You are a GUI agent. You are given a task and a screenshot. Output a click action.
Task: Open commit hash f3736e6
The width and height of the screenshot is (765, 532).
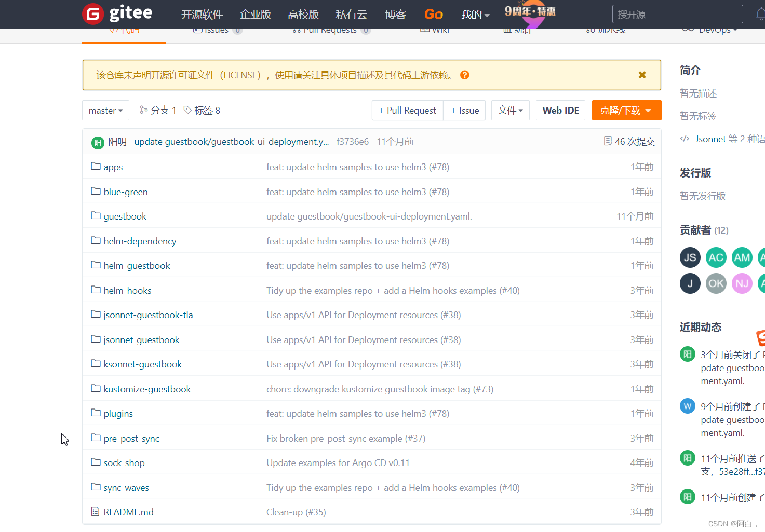click(353, 141)
